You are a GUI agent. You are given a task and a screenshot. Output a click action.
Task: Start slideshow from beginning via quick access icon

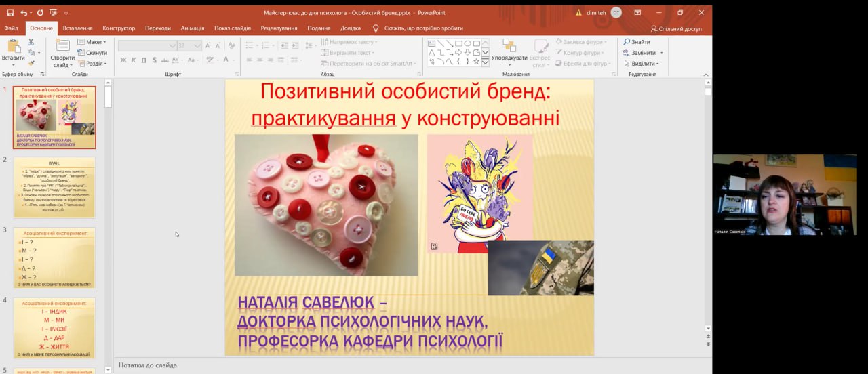tap(54, 13)
